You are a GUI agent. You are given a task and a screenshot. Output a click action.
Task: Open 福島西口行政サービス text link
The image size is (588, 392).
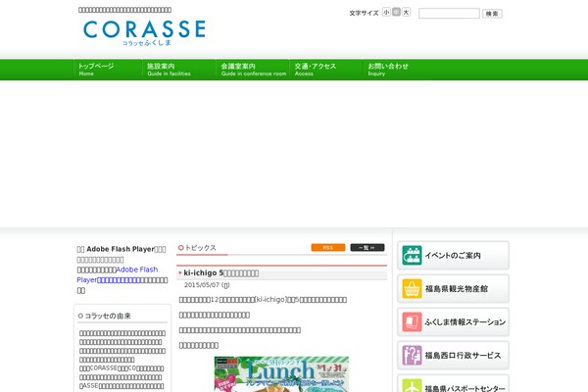(x=463, y=356)
